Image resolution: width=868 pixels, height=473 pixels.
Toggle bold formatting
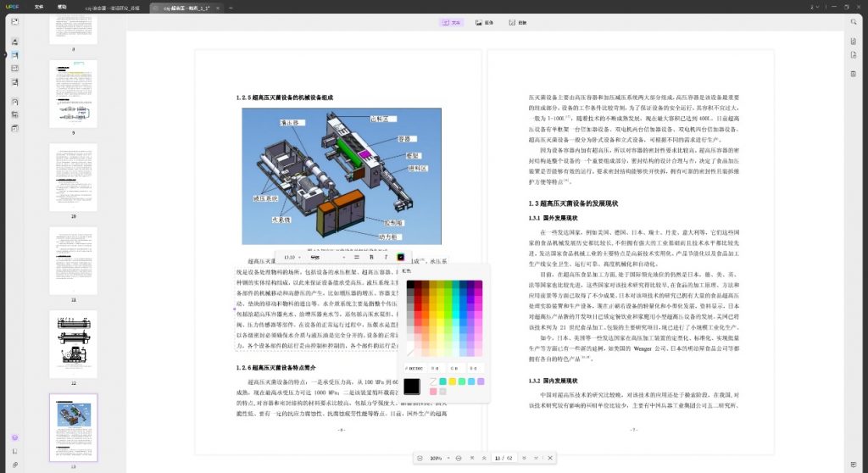click(371, 257)
